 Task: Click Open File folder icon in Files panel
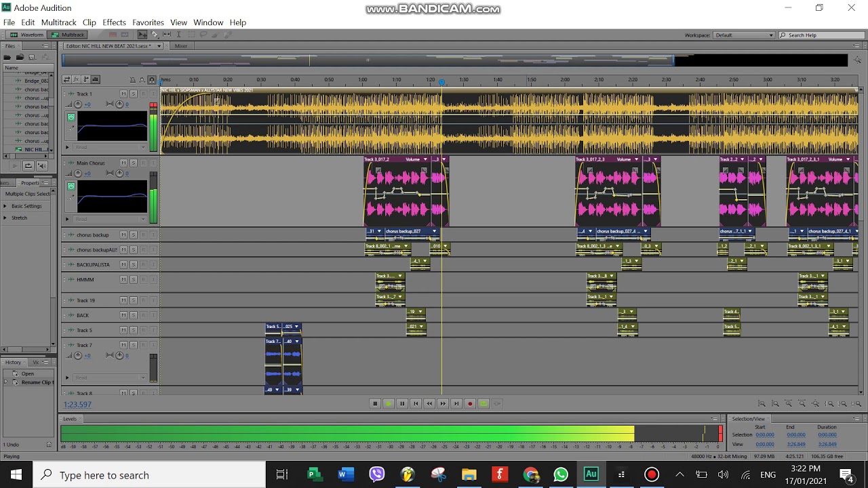click(x=7, y=57)
